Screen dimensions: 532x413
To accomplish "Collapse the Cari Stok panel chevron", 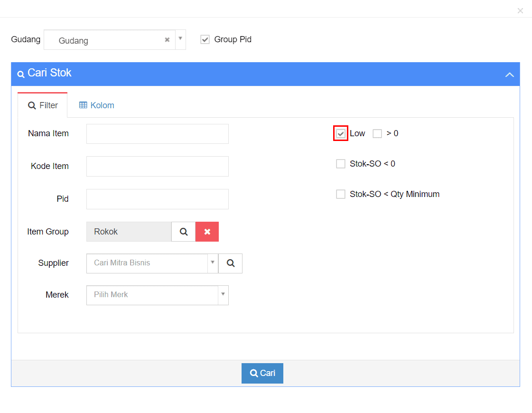I will point(509,75).
